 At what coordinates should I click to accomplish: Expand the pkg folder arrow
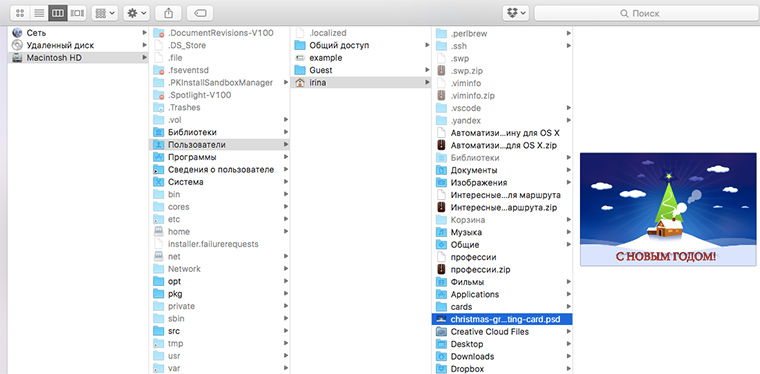pos(286,294)
